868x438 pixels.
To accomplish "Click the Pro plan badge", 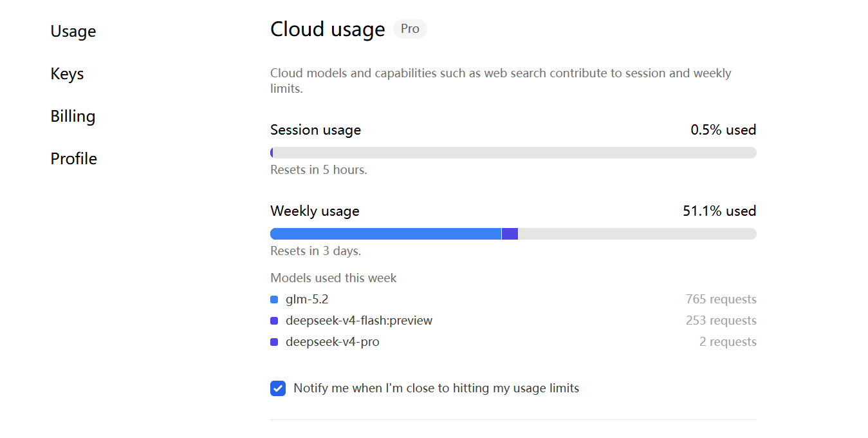I will [x=410, y=29].
